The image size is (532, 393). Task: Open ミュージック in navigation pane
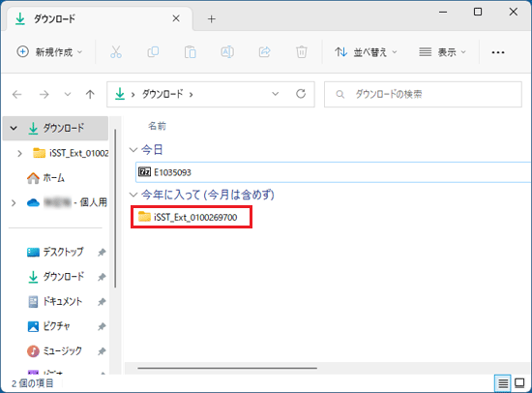tap(54, 350)
